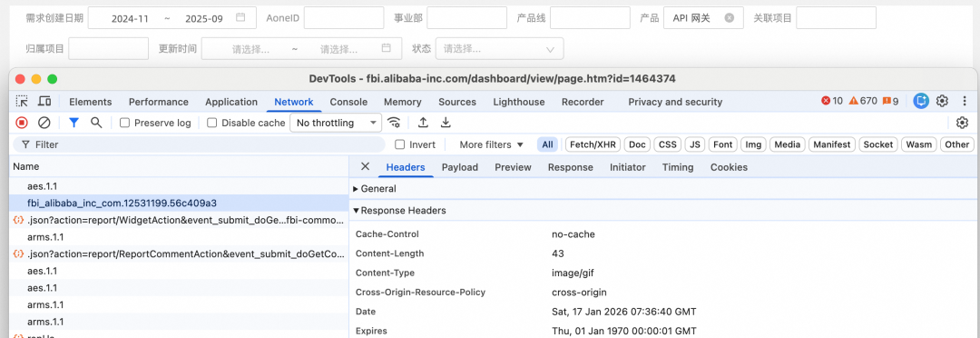Select the inspect element picker icon
Viewport: 980px width, 338px height.
22,102
